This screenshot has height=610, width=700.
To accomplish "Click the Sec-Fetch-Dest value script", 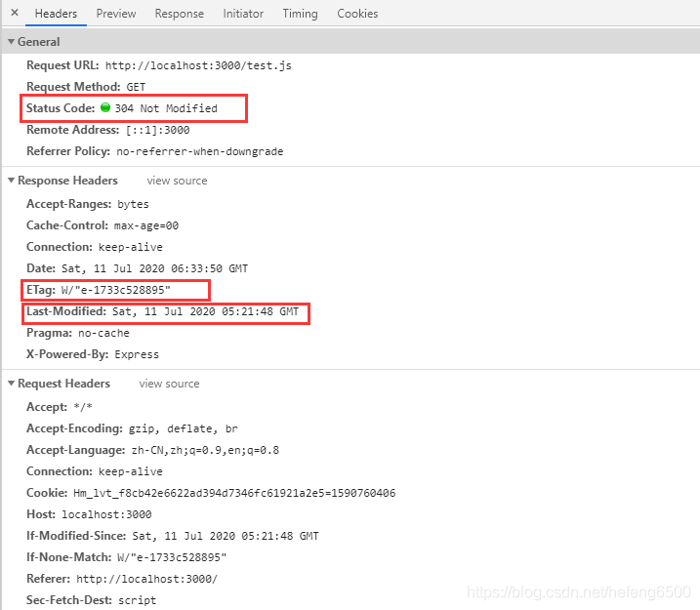I will click(x=137, y=600).
